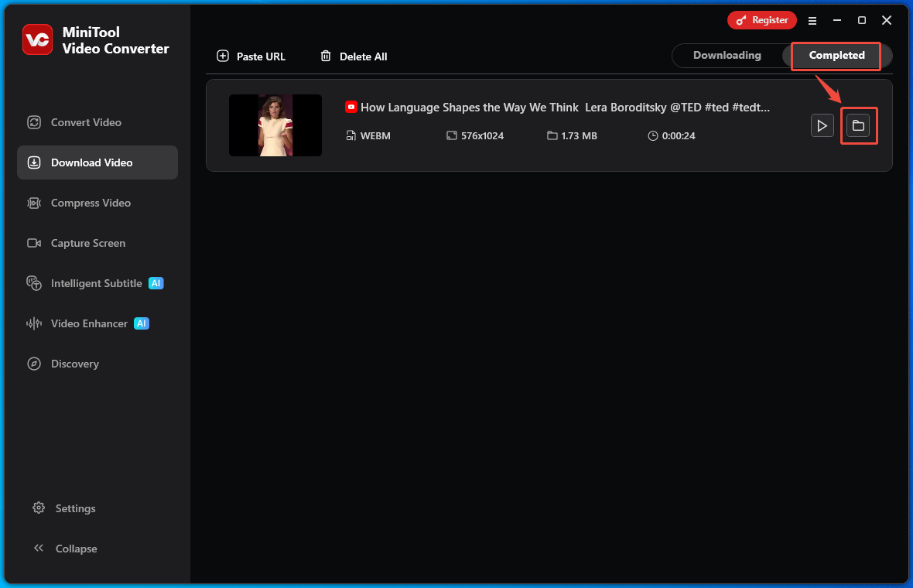This screenshot has height=588, width=913.
Task: Open the Video Enhancer tool
Action: [x=97, y=323]
